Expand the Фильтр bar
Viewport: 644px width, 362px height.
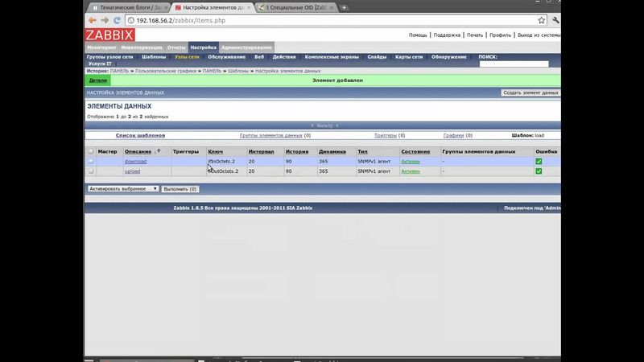pyautogui.click(x=324, y=125)
